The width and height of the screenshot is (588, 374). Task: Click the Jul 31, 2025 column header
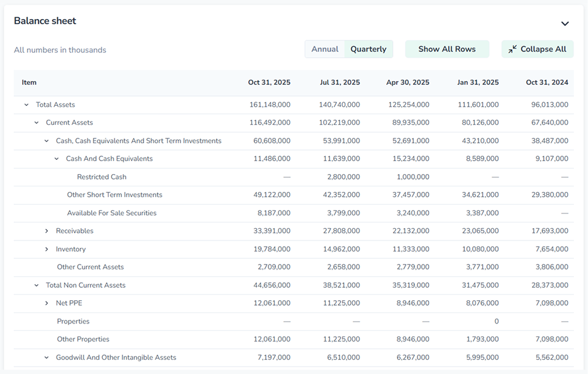click(339, 82)
